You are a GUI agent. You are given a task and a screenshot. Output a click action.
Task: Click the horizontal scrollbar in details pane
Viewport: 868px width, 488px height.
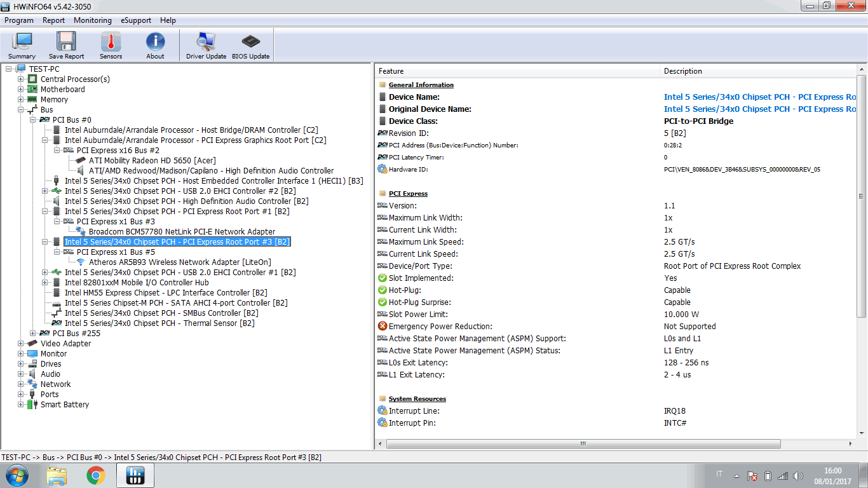click(582, 444)
